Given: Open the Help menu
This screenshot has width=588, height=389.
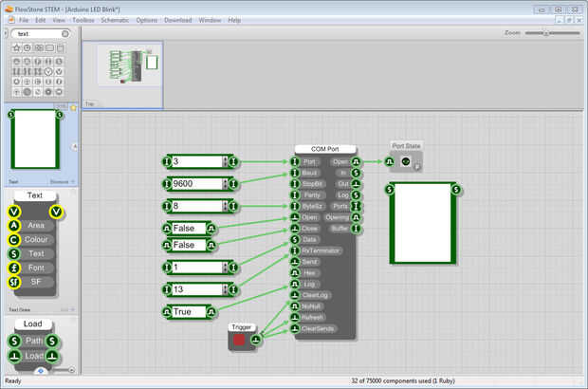Looking at the screenshot, I should pyautogui.click(x=234, y=20).
